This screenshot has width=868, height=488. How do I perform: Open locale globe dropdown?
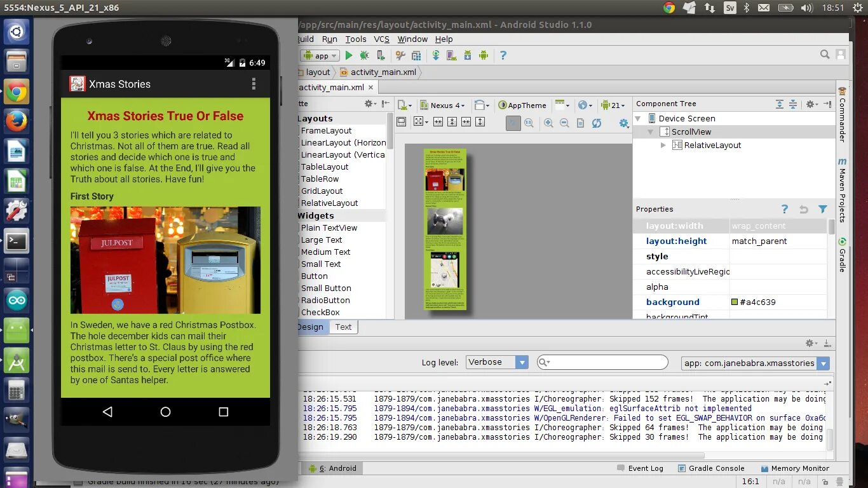pyautogui.click(x=585, y=105)
